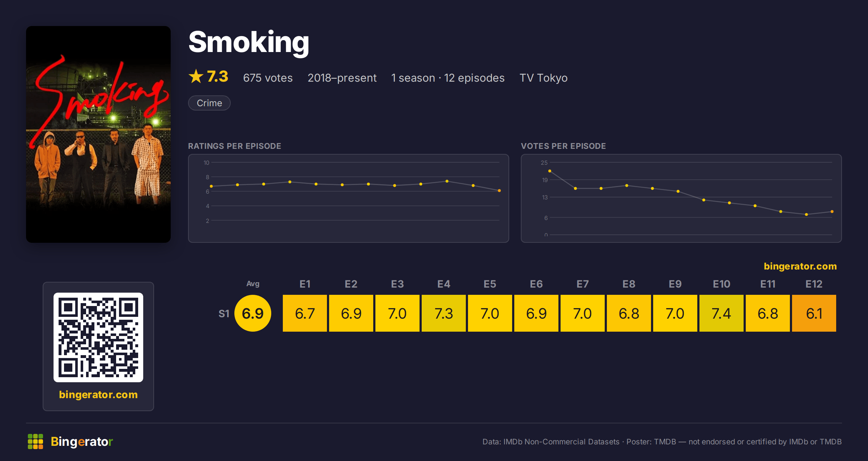Screen dimensions: 868x461
Task: Click the S1 season row label
Action: pyautogui.click(x=224, y=314)
